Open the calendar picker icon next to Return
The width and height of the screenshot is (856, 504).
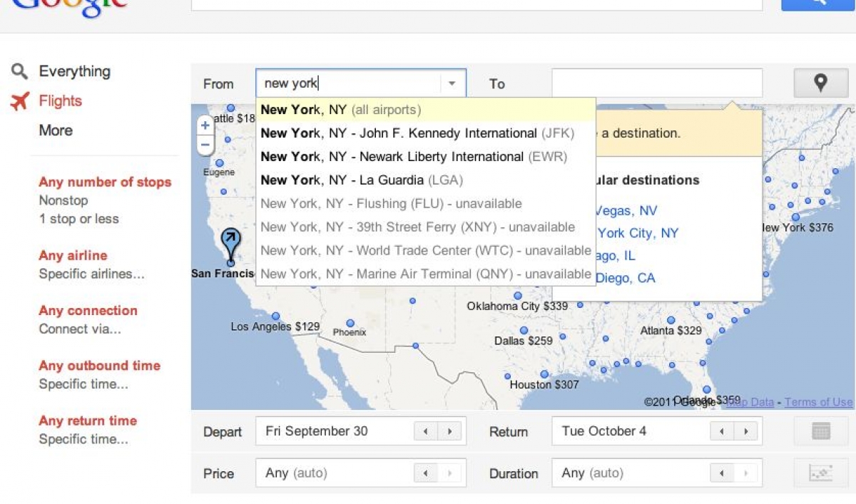point(820,431)
